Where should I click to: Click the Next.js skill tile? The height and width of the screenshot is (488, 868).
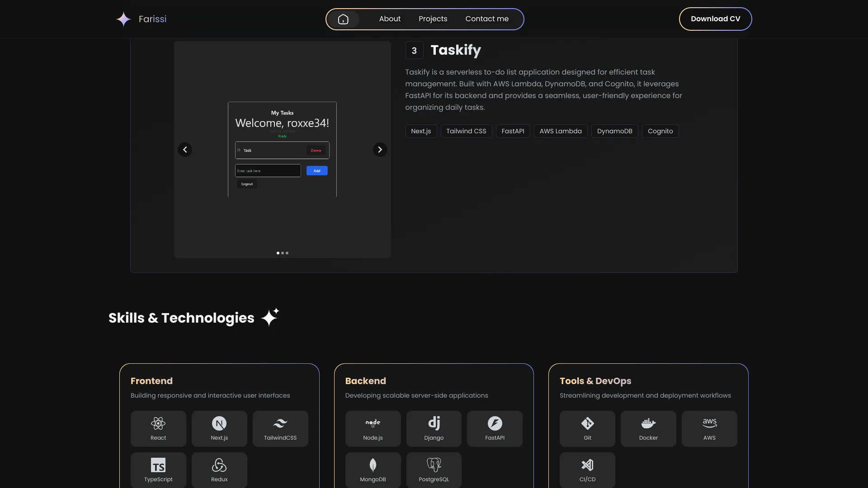[x=219, y=428]
